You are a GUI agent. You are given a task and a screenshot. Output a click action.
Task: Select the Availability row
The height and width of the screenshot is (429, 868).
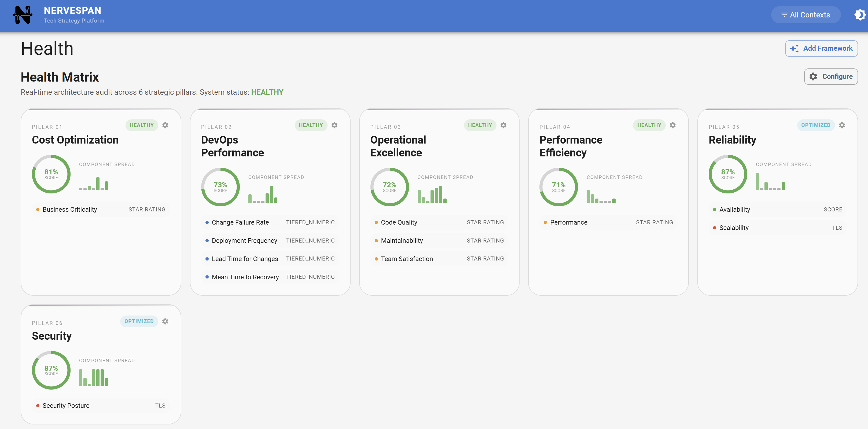click(x=777, y=210)
